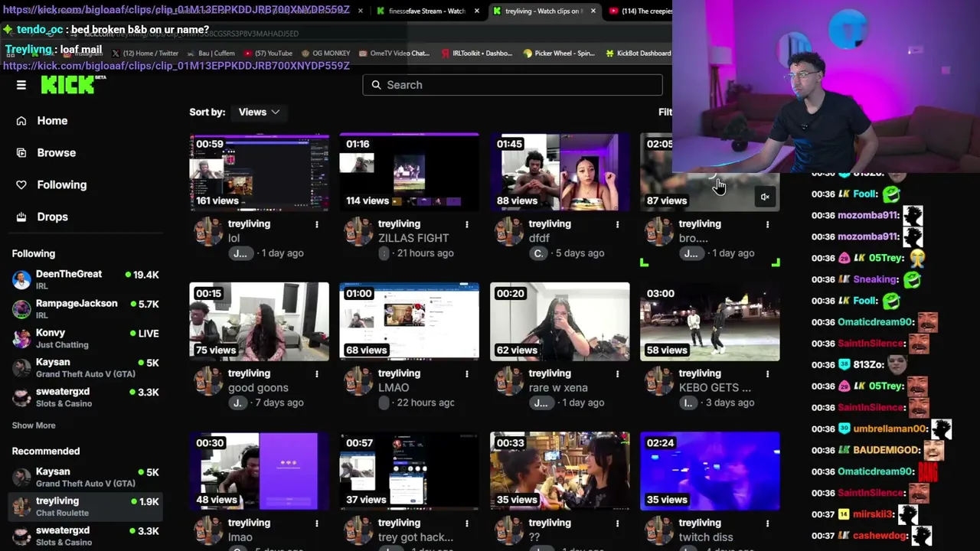
Task: Click the 'KEBO GETS ...' clip title
Action: tap(715, 388)
